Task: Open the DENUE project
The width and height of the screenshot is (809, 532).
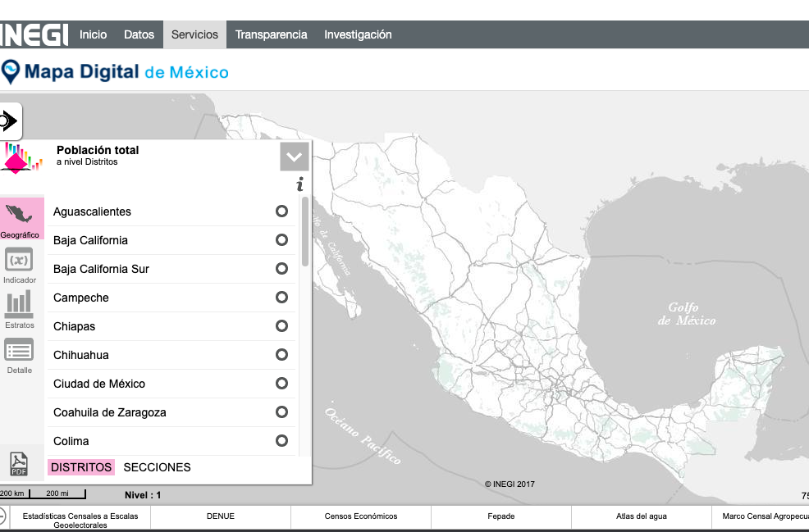Action: pyautogui.click(x=221, y=516)
